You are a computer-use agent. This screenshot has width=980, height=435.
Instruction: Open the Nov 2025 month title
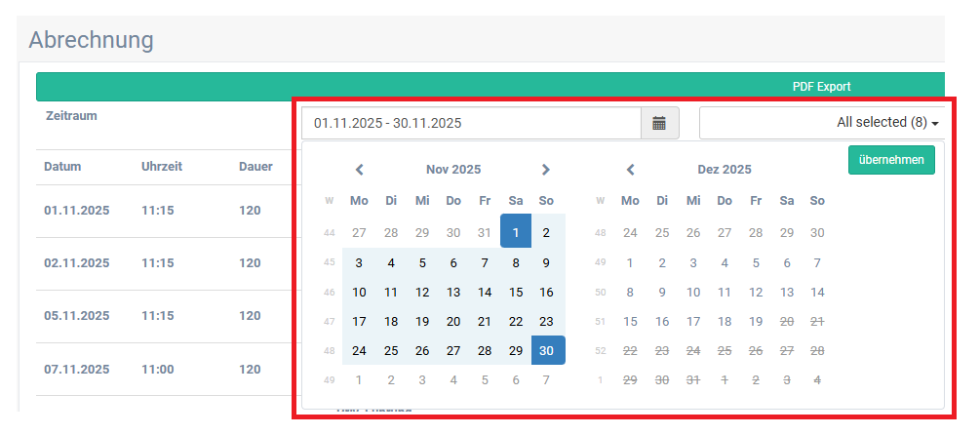tap(453, 170)
